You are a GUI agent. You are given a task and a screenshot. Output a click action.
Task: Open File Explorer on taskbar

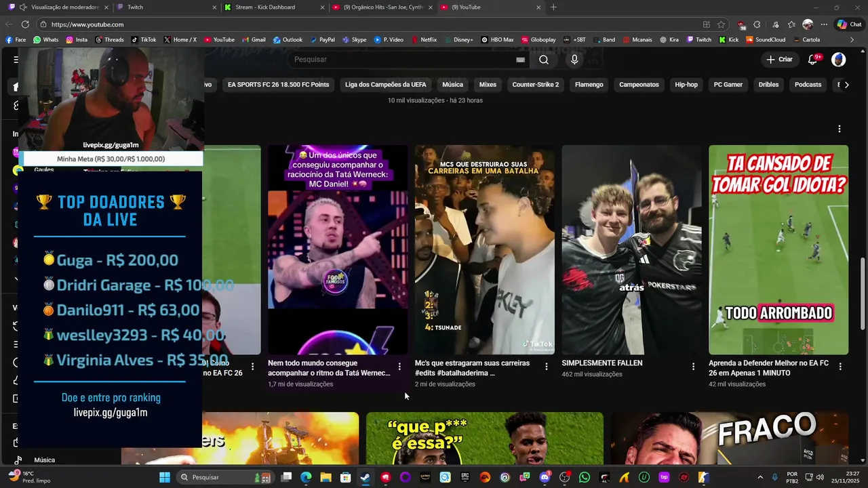(x=325, y=477)
